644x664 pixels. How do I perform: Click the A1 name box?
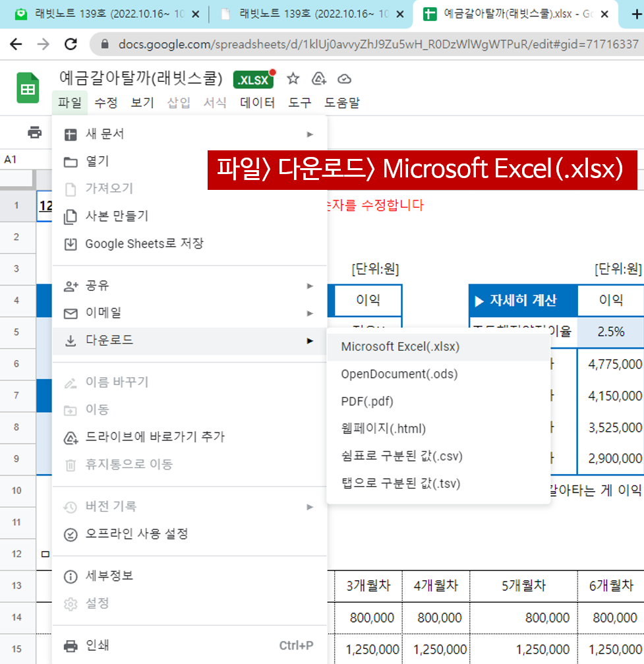click(x=26, y=160)
